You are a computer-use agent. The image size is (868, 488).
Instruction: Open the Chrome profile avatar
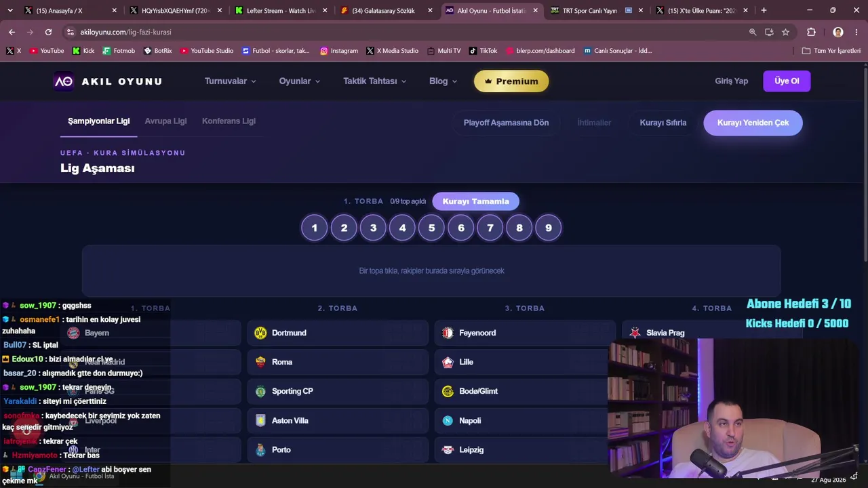(838, 32)
